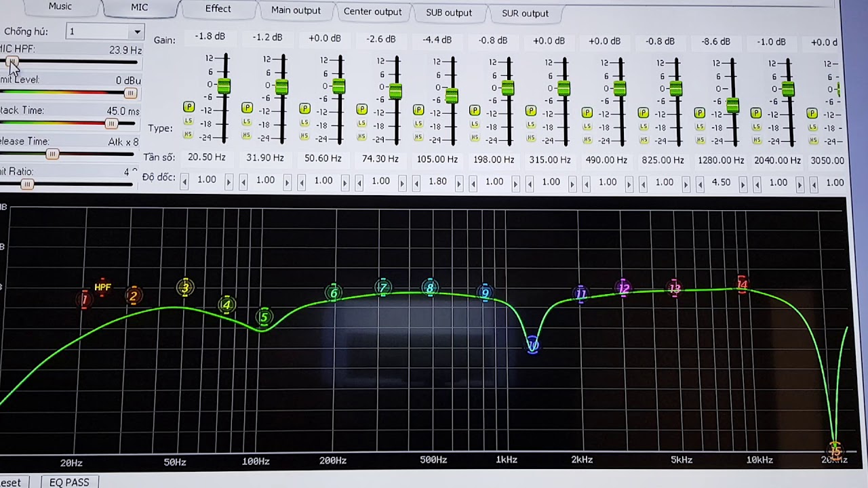The width and height of the screenshot is (868, 488).
Task: Set 105.00 Hz band to LS type
Action: tap(418, 123)
